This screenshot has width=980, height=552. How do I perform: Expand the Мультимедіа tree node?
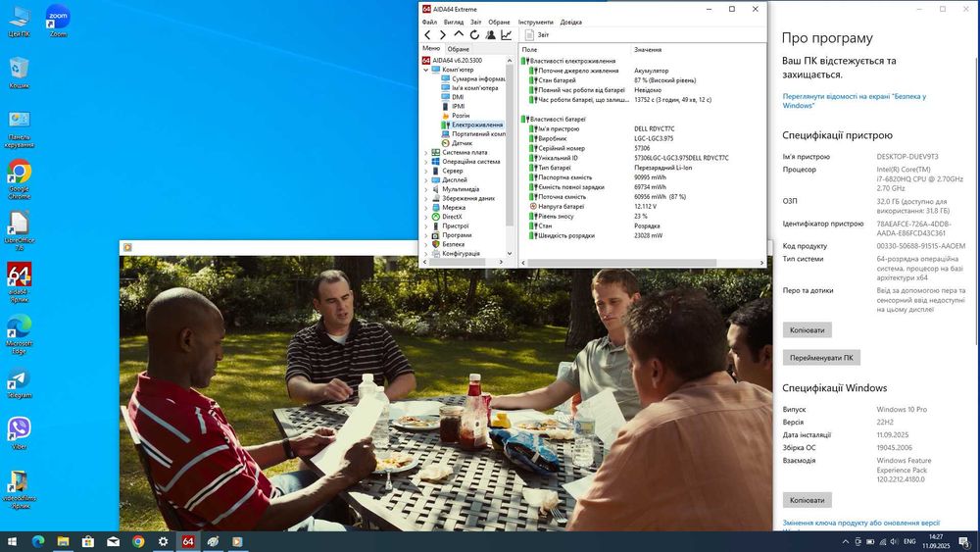click(x=425, y=189)
